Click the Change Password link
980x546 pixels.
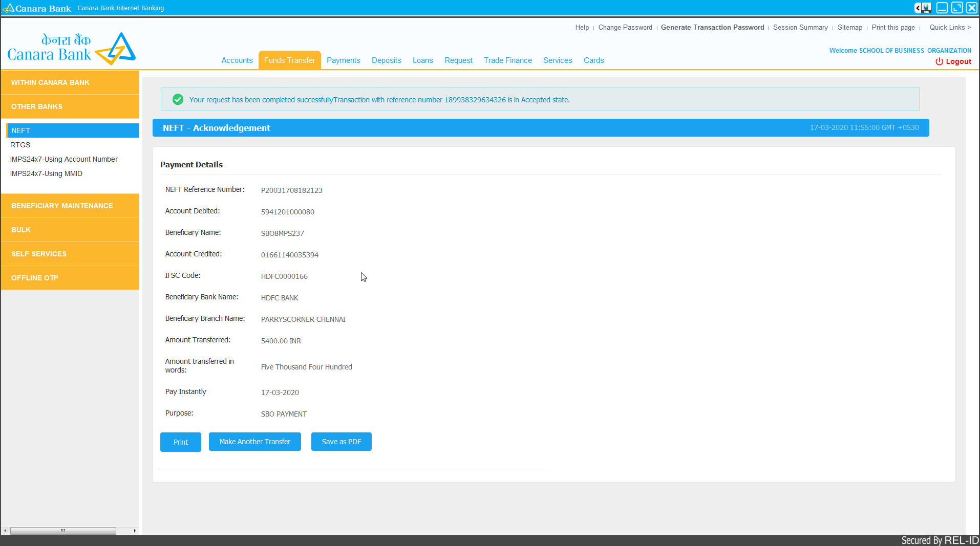tap(625, 28)
